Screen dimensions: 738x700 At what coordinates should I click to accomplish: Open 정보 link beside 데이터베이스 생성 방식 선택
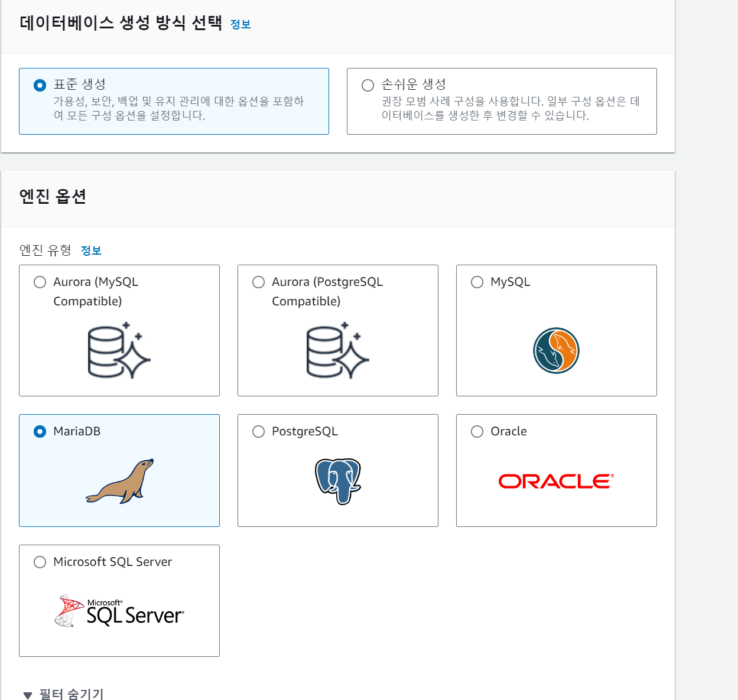tap(240, 24)
